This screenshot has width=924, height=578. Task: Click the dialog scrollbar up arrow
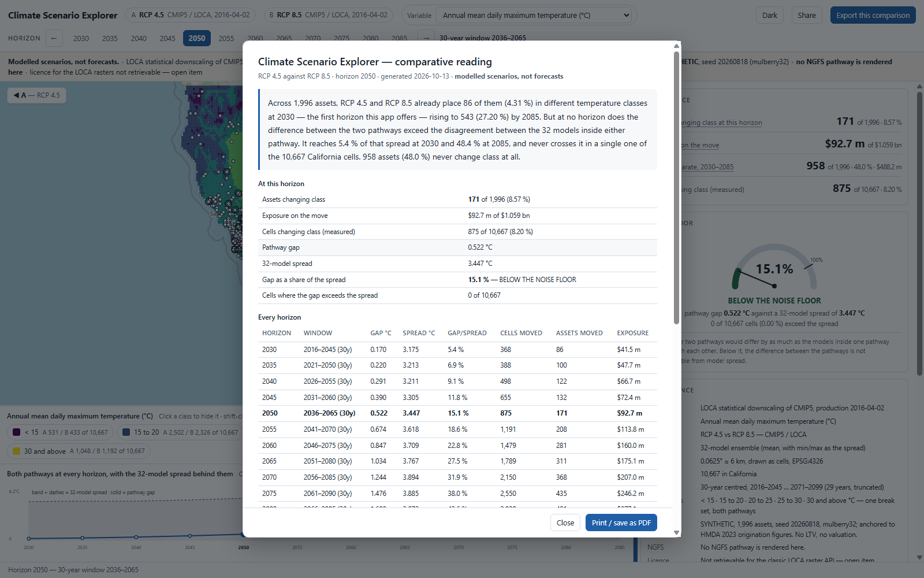point(676,46)
